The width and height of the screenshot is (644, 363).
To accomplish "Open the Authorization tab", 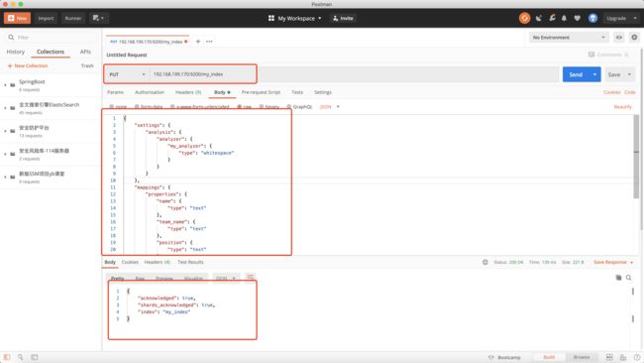I will (x=150, y=92).
